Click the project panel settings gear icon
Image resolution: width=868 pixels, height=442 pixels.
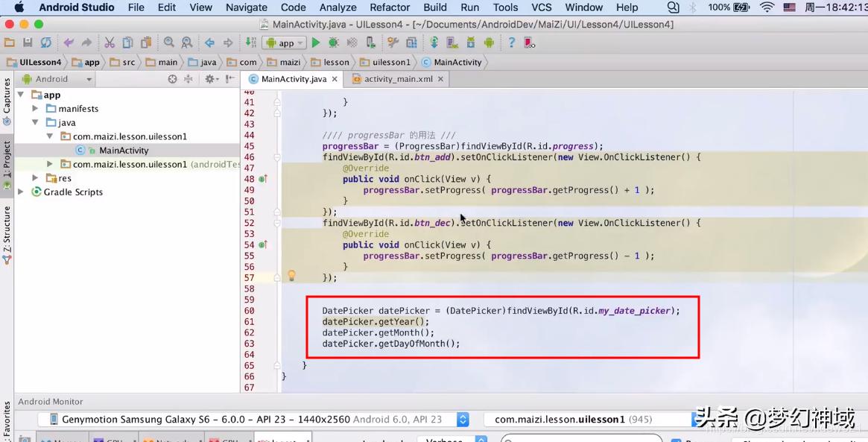point(210,79)
